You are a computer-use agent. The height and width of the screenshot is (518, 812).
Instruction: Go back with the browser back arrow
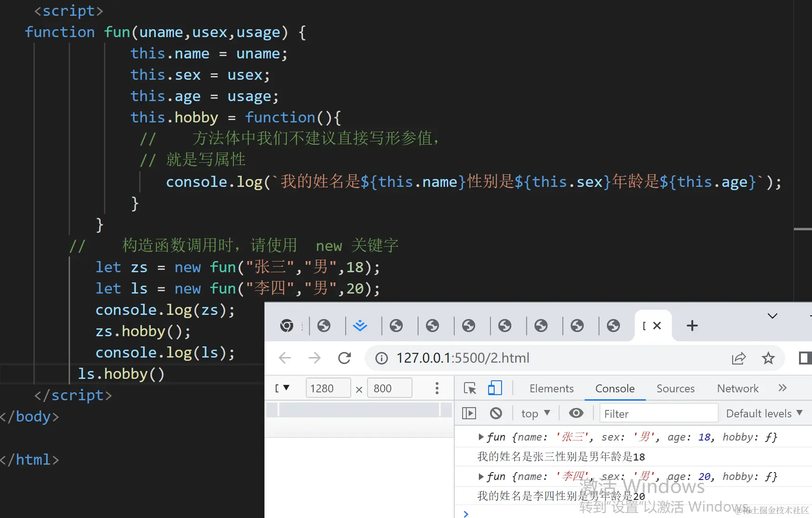(x=285, y=358)
